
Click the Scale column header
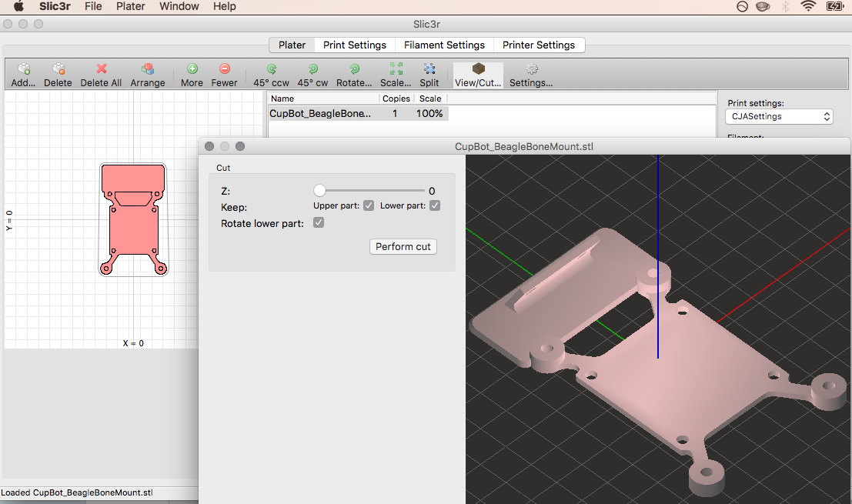tap(430, 98)
